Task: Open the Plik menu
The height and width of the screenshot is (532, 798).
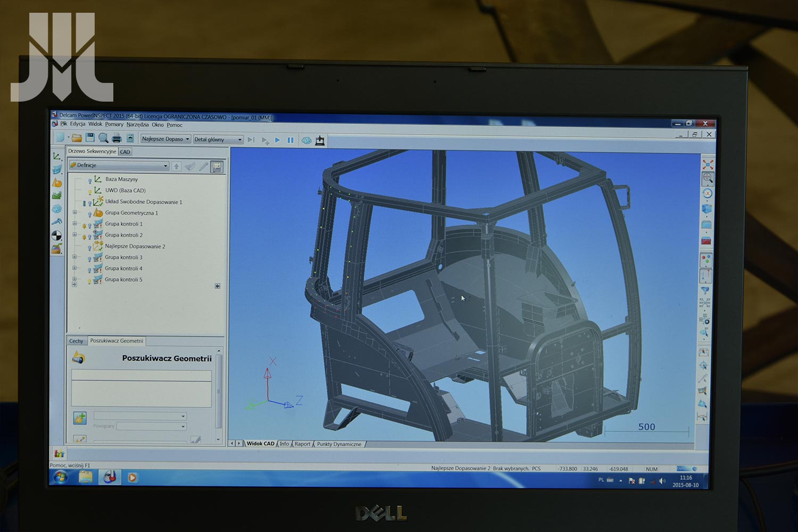Action: (64, 124)
